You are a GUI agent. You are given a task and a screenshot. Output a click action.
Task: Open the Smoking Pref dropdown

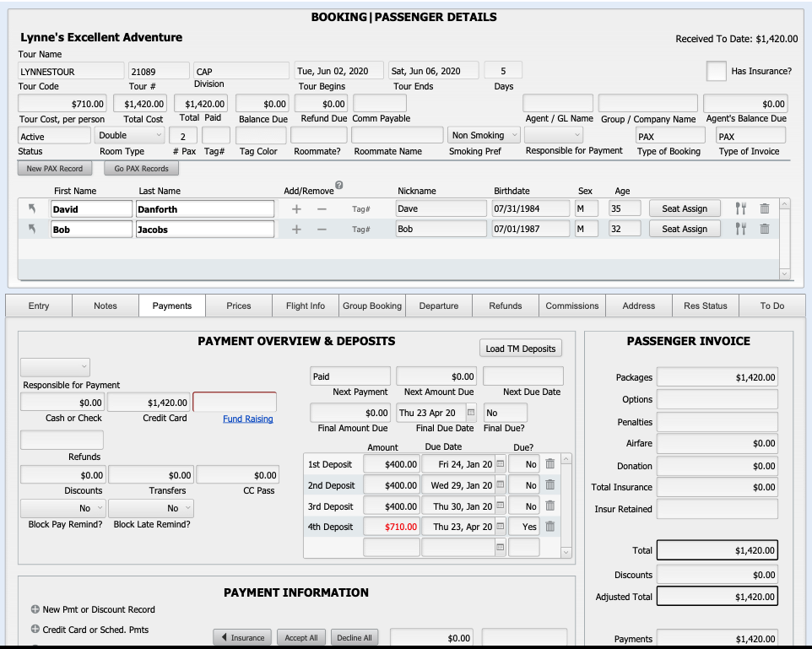coord(484,135)
